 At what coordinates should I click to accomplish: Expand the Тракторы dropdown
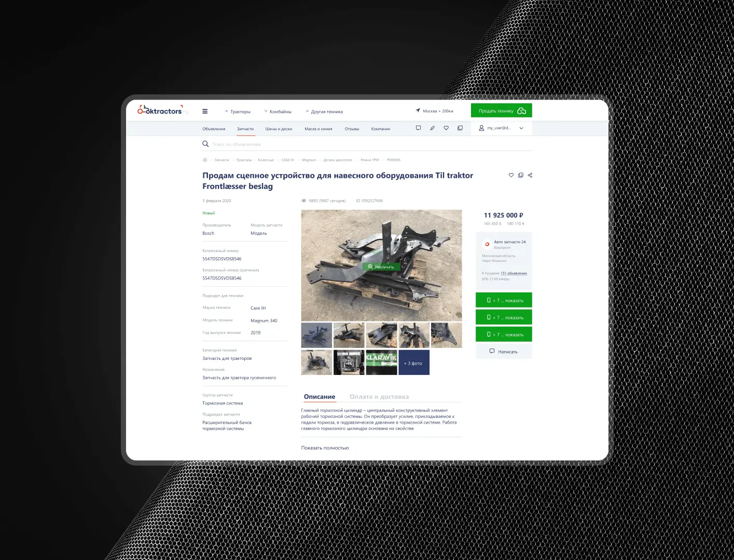tap(238, 111)
